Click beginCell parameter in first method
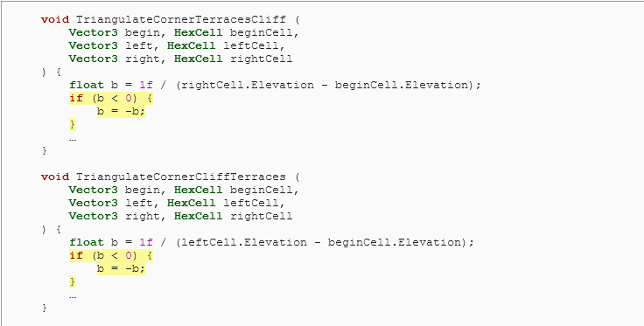 click(x=262, y=32)
